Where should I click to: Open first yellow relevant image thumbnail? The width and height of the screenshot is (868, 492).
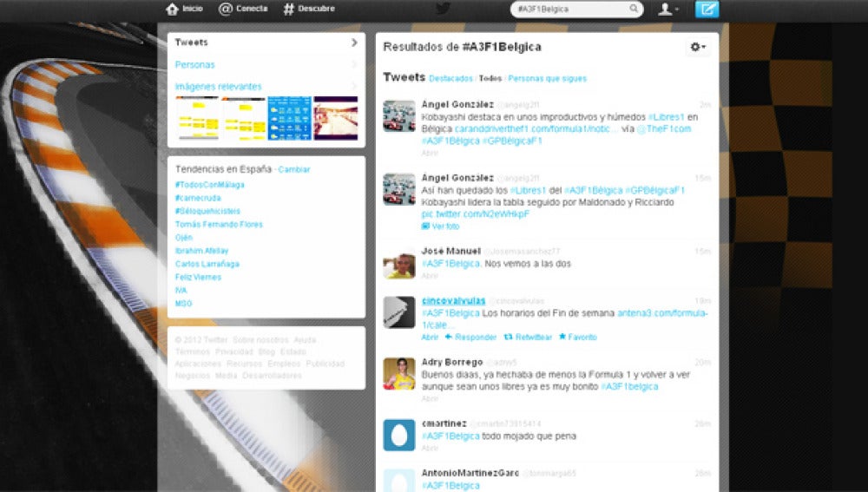[x=198, y=118]
